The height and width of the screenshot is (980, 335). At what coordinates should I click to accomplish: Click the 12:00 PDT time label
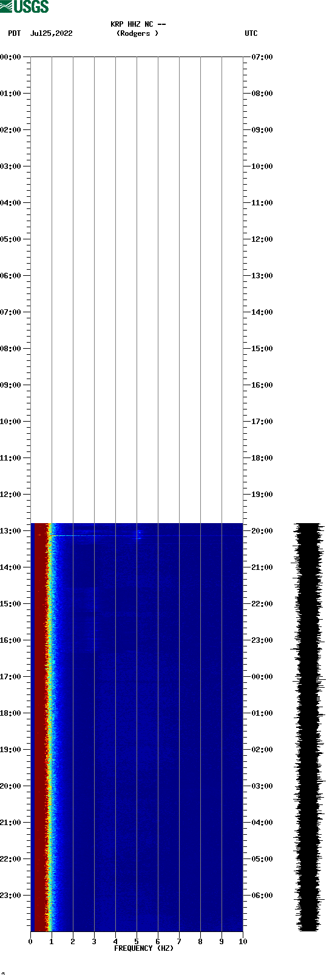(x=10, y=495)
